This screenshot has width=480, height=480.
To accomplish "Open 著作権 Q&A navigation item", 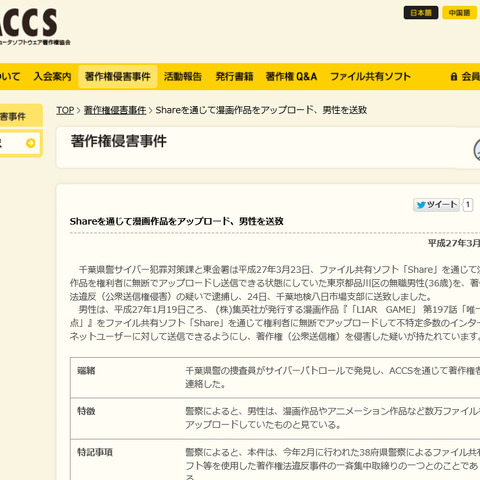I will [291, 76].
